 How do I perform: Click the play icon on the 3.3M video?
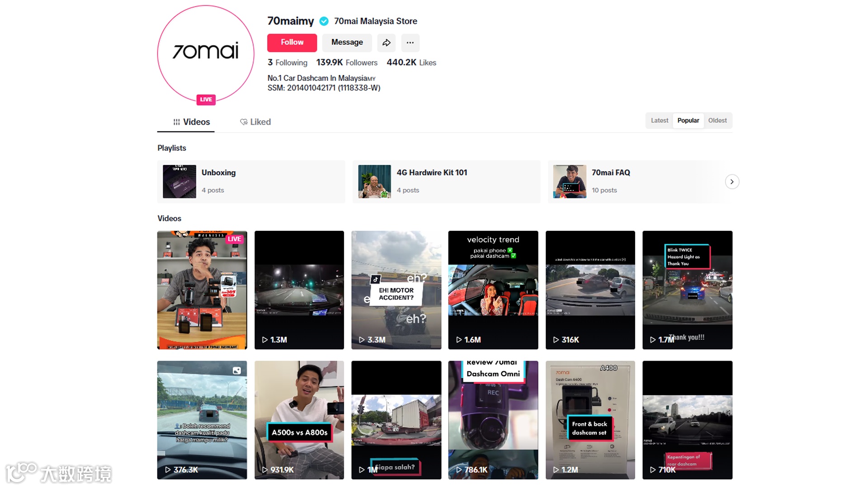(362, 340)
